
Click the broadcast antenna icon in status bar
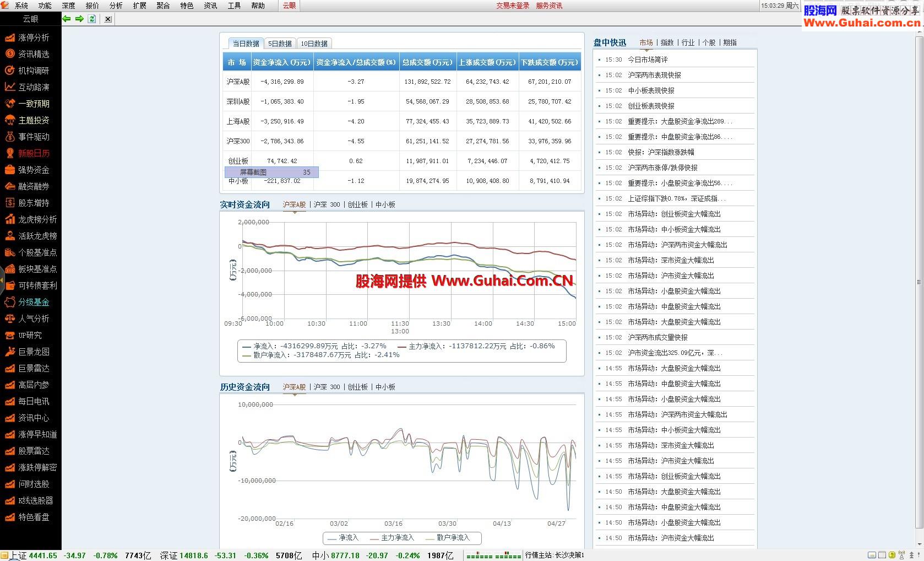901,555
